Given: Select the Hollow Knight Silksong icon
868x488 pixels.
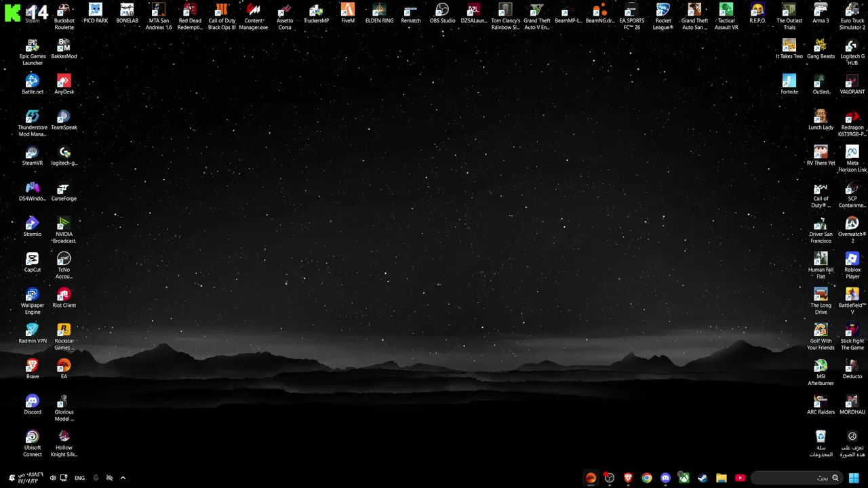Looking at the screenshot, I should [x=64, y=444].
